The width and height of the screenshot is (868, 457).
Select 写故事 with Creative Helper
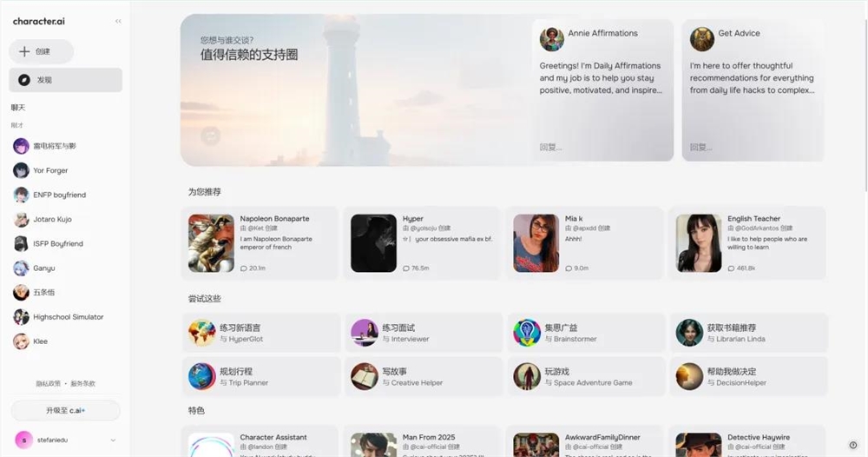pos(424,377)
